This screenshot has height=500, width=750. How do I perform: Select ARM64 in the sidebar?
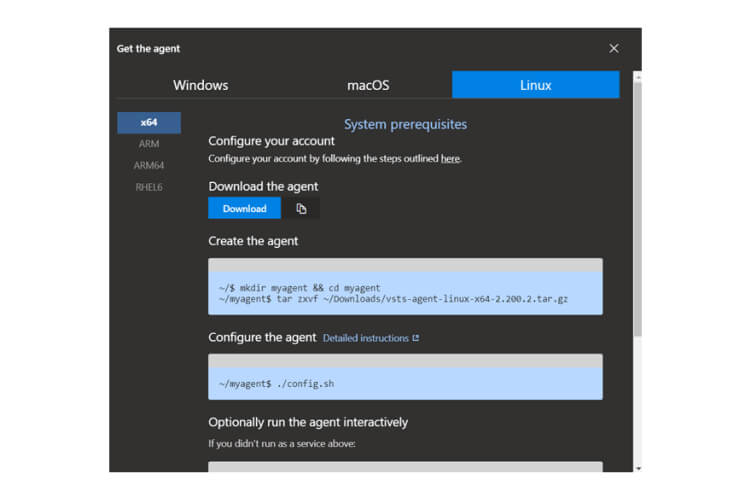coord(149,165)
